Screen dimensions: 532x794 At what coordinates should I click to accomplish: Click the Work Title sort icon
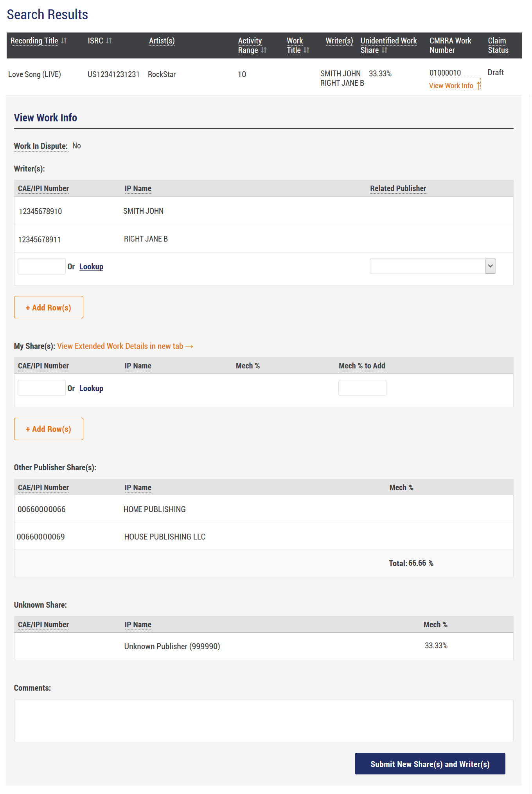(306, 50)
